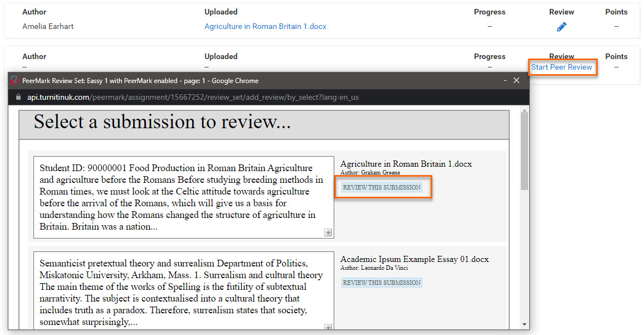Expand the Roman Britain excerpt plus icon
The height and width of the screenshot is (335, 644).
pyautogui.click(x=328, y=232)
